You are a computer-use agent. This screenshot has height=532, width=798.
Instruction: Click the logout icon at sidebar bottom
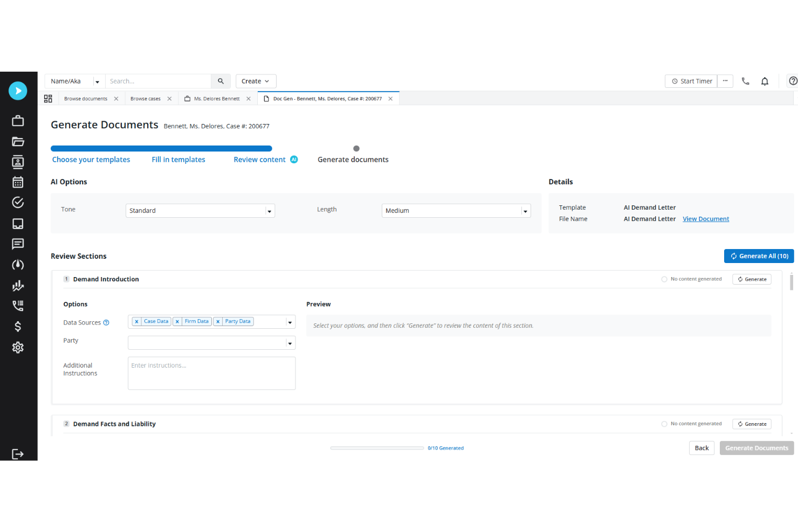(18, 454)
